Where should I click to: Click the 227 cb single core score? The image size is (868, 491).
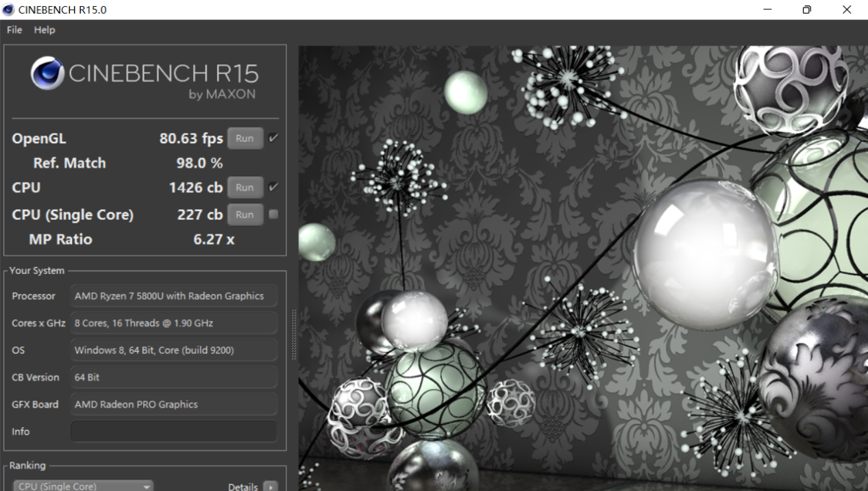tap(200, 214)
